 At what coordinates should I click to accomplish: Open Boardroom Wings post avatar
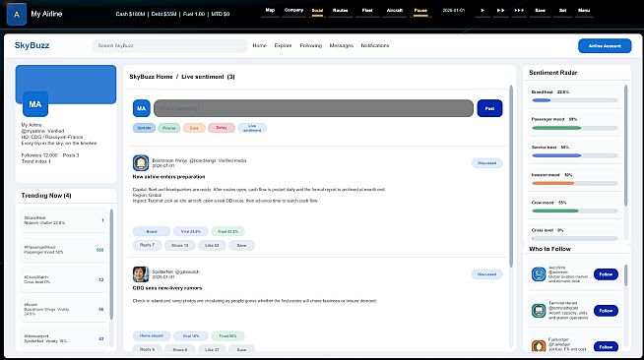(141, 162)
